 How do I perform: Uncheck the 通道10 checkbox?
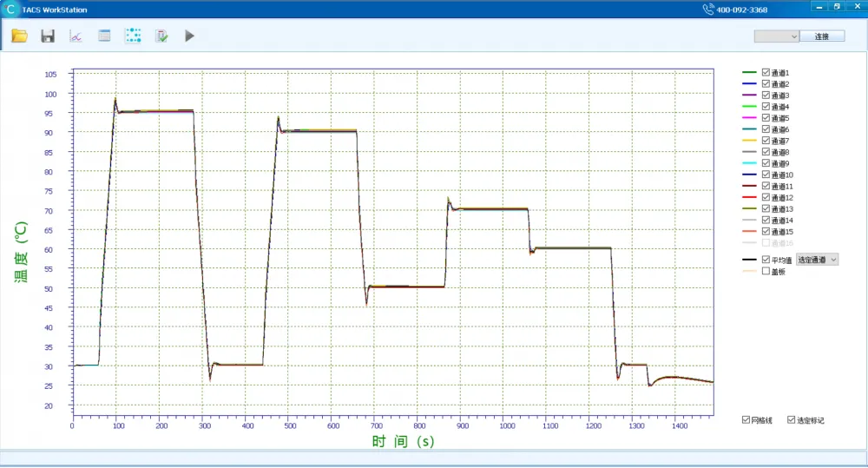point(766,175)
